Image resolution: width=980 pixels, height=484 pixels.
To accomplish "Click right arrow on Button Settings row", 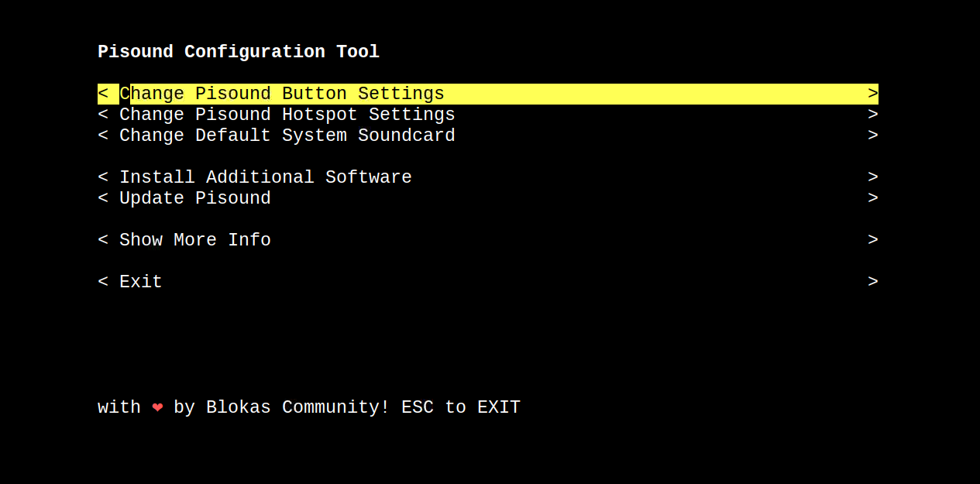I will pyautogui.click(x=873, y=94).
